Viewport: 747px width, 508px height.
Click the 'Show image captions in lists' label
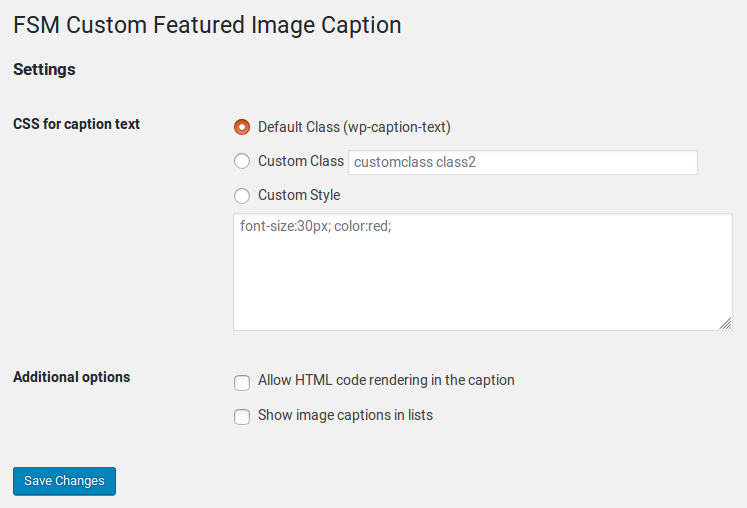pyautogui.click(x=345, y=414)
